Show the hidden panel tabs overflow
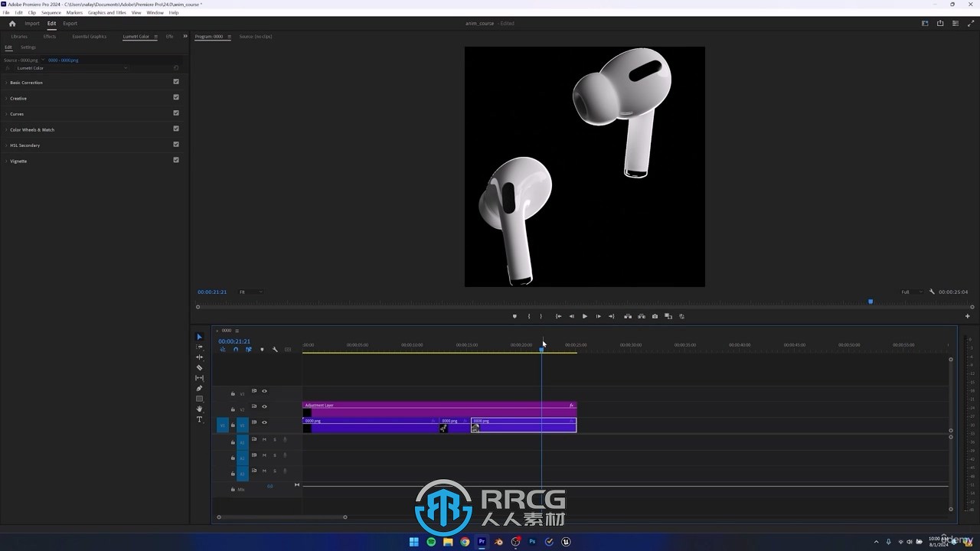 185,36
